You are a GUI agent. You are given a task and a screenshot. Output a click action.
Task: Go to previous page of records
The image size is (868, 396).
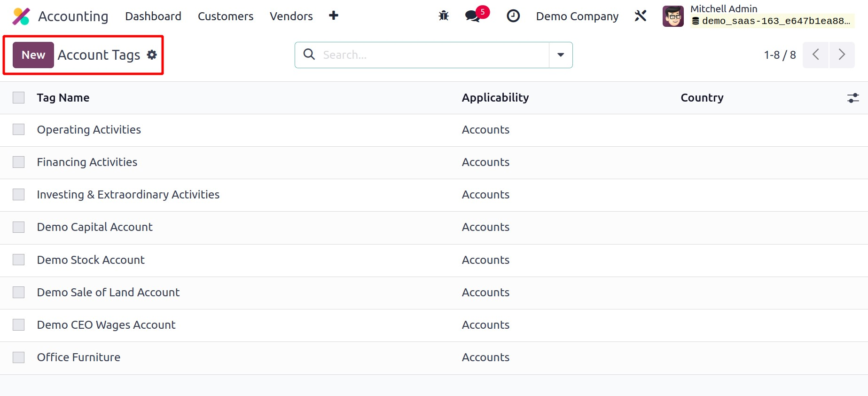pos(816,55)
